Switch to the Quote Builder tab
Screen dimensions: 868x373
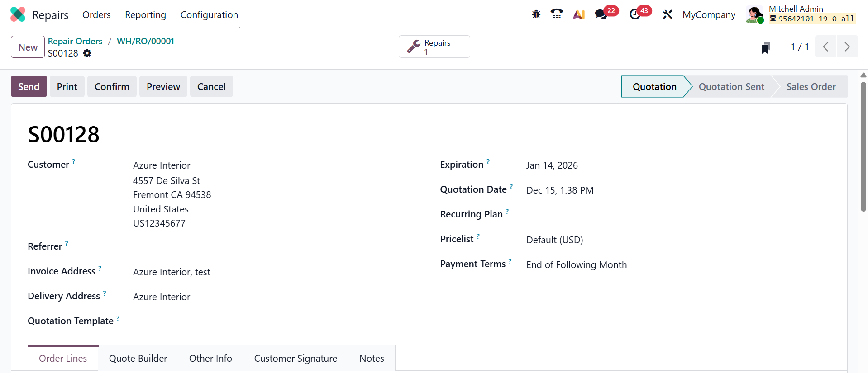pyautogui.click(x=138, y=358)
